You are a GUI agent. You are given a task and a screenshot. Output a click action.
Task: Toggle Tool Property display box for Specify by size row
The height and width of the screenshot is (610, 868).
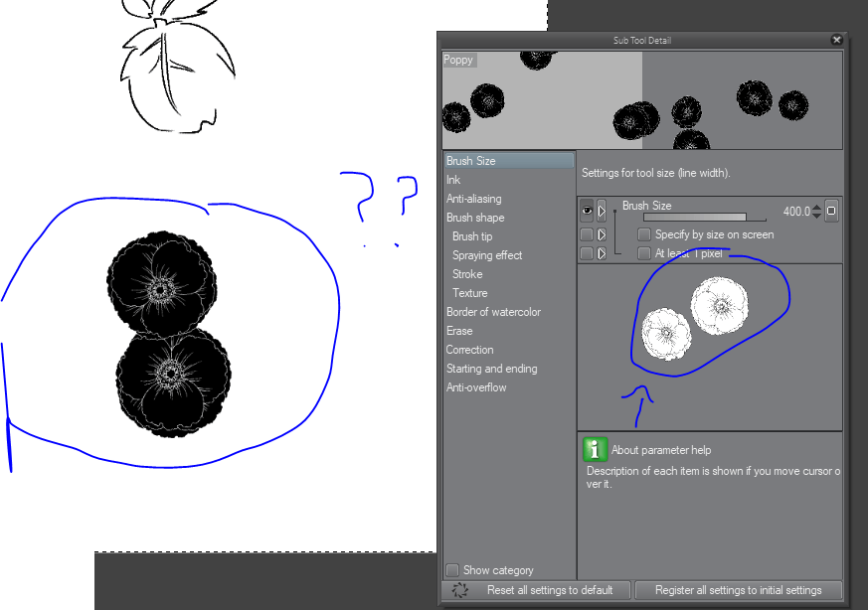coord(587,234)
